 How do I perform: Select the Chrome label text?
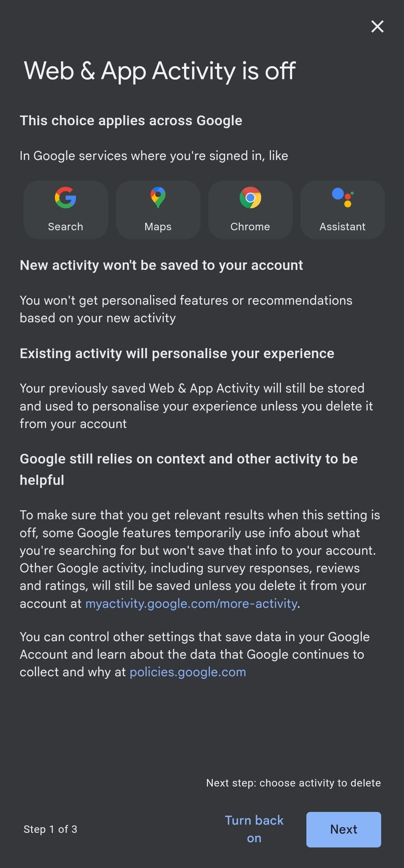point(250,227)
